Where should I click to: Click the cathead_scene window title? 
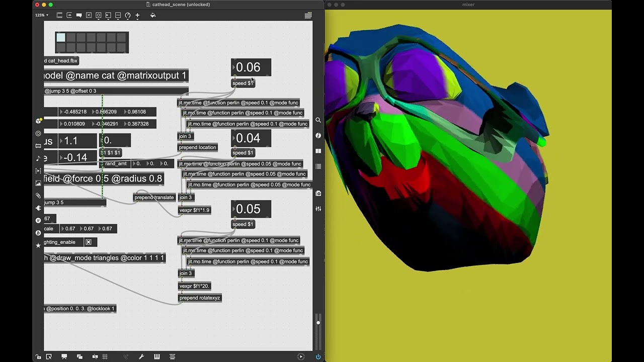click(x=179, y=5)
